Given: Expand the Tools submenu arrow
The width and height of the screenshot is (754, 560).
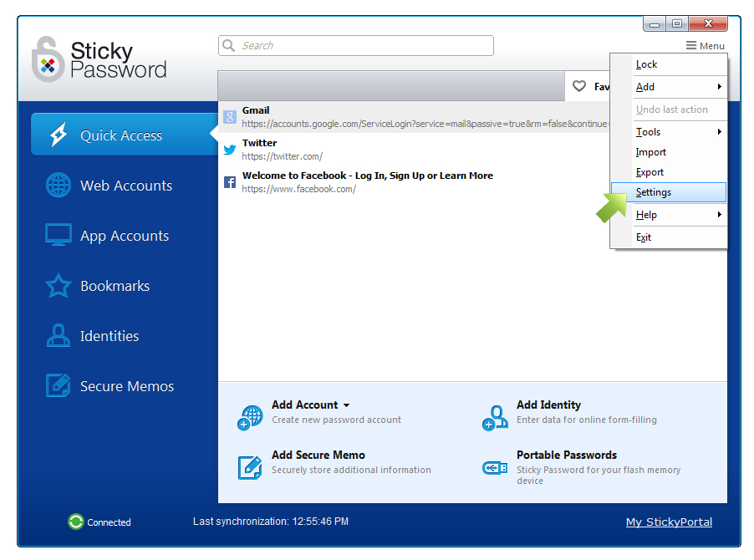Looking at the screenshot, I should click(x=720, y=132).
